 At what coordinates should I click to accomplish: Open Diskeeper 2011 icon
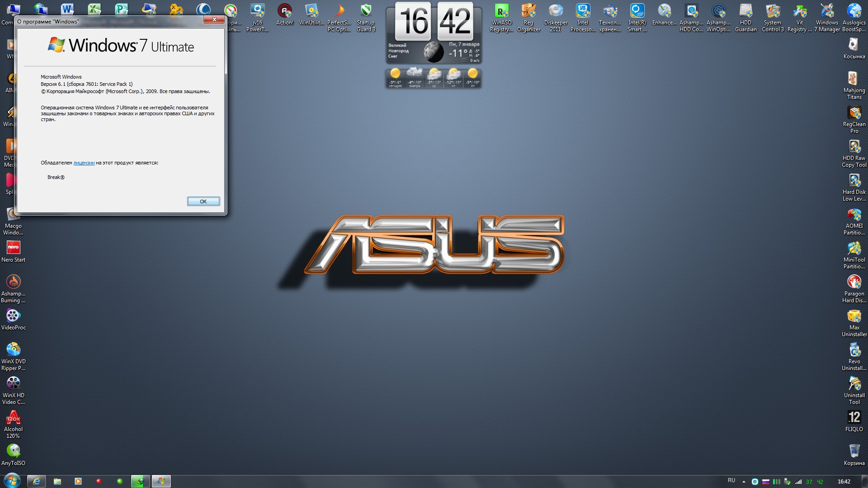click(x=556, y=18)
